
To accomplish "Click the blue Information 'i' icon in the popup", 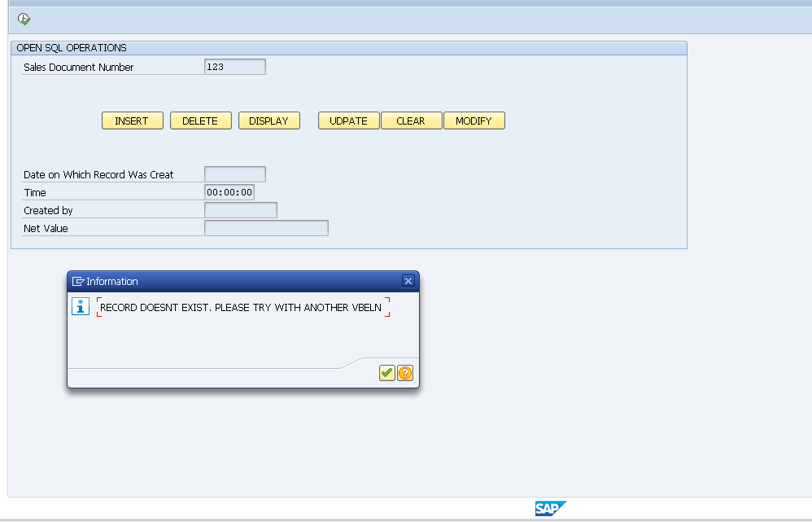I will pyautogui.click(x=80, y=306).
